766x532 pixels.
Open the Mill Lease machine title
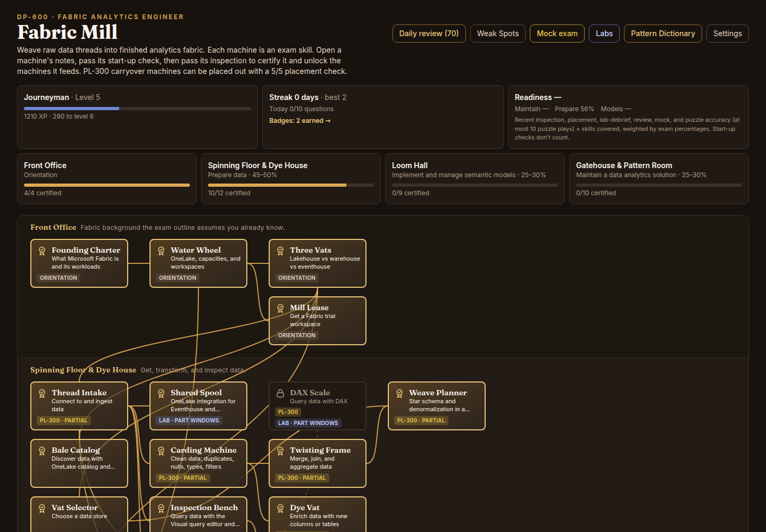(x=309, y=307)
